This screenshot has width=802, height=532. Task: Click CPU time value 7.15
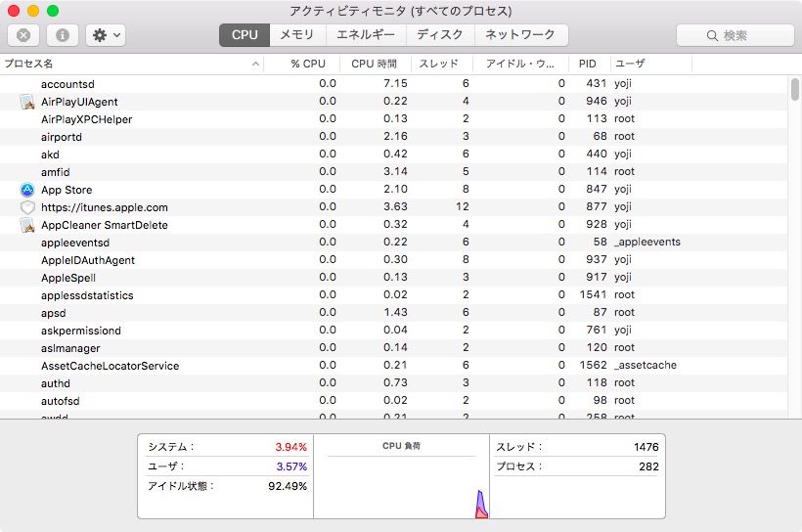pos(395,83)
